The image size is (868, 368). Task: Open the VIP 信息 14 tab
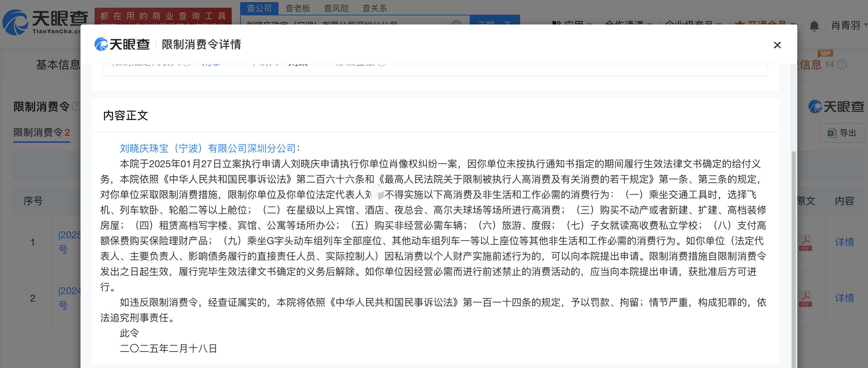(815, 64)
